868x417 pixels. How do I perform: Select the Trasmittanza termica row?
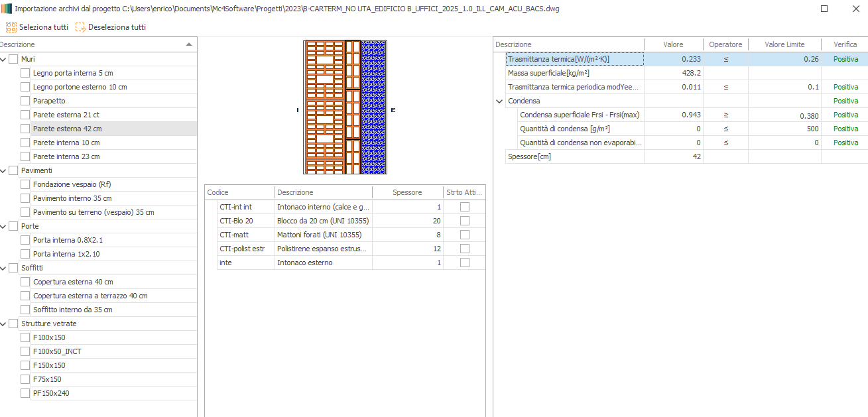pyautogui.click(x=558, y=59)
